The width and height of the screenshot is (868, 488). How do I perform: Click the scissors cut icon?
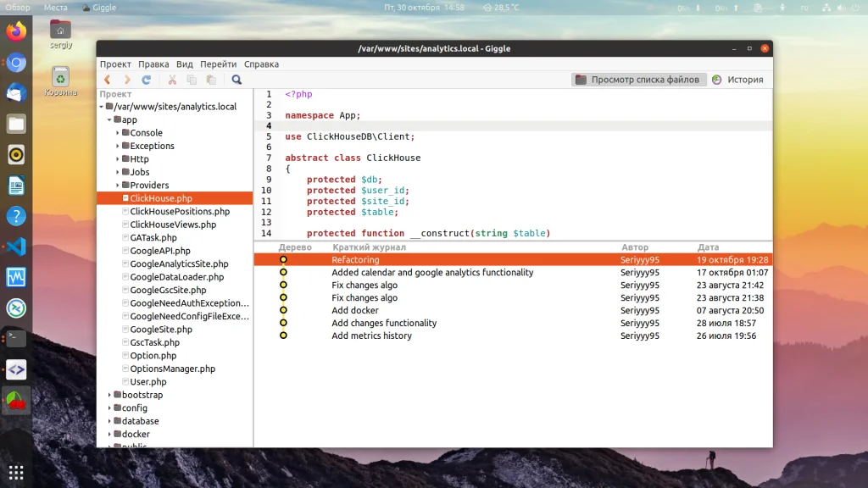click(x=172, y=80)
